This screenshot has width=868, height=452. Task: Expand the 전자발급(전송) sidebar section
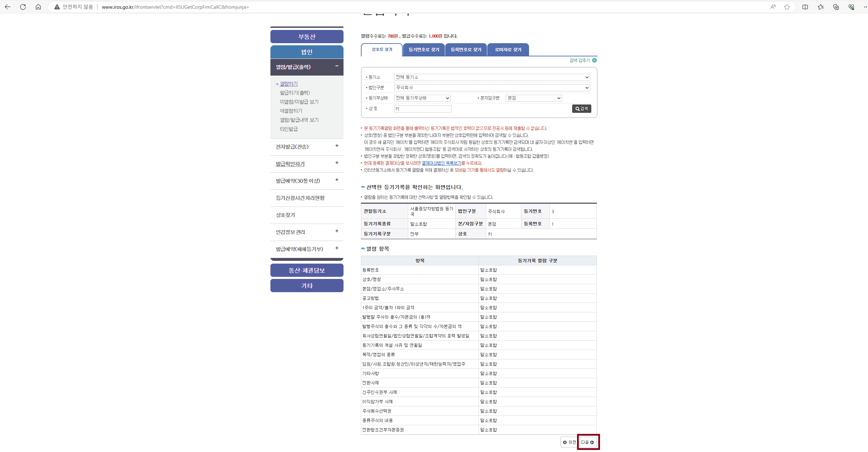click(x=337, y=146)
